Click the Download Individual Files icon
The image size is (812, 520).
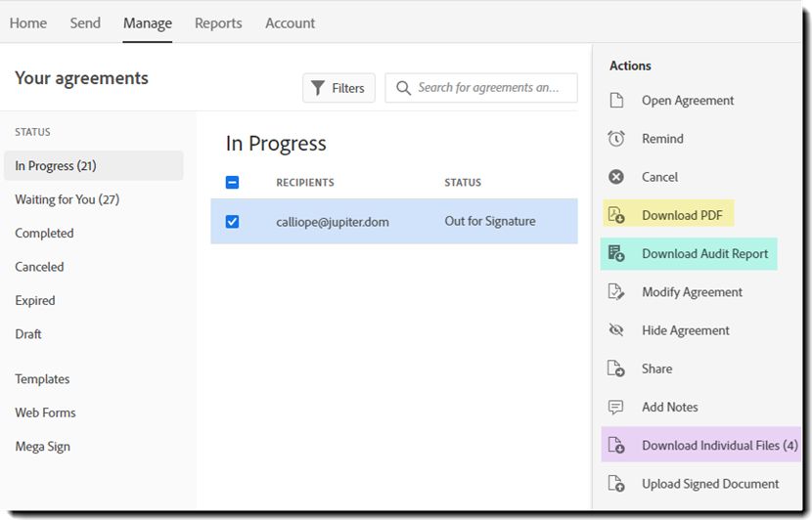(616, 445)
